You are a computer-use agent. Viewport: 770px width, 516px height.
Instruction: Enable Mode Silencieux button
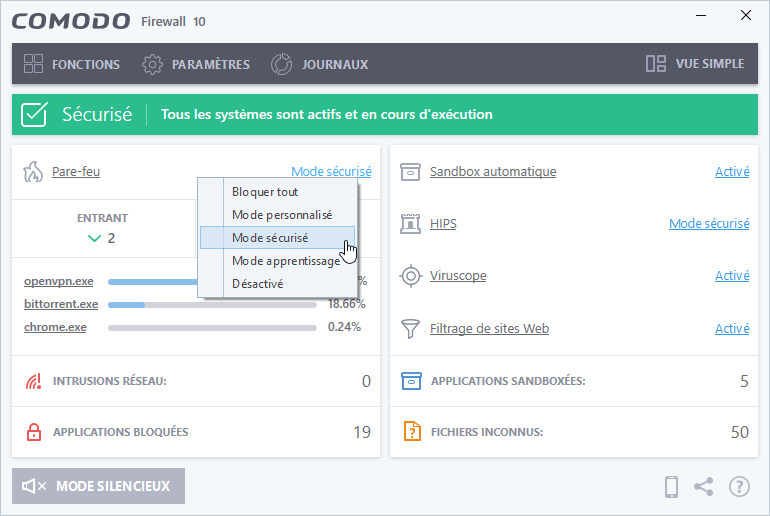tap(98, 486)
